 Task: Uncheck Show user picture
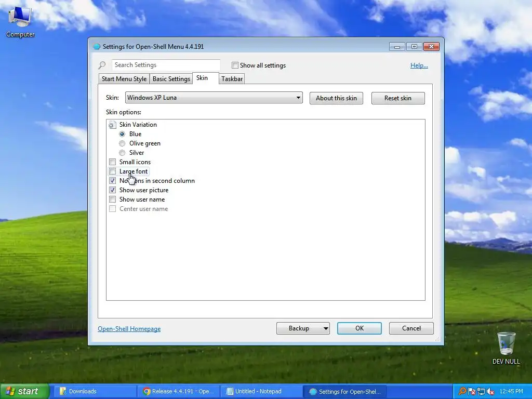point(112,190)
